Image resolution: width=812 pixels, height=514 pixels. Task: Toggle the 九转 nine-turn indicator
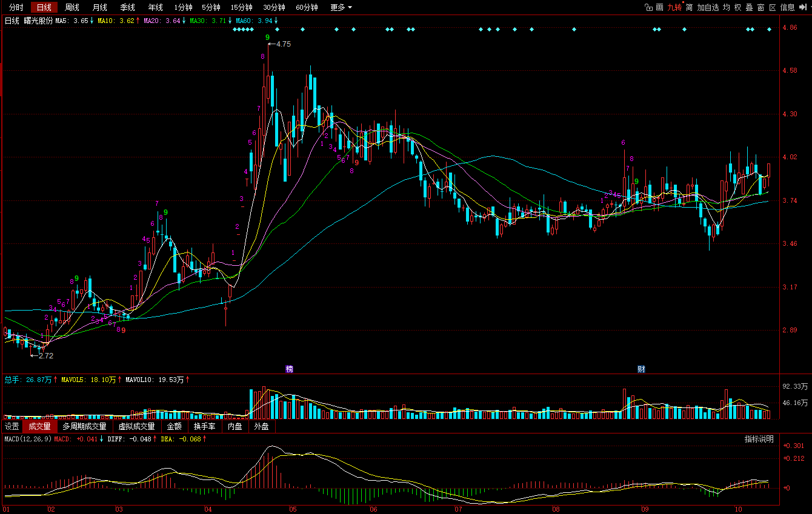[674, 7]
